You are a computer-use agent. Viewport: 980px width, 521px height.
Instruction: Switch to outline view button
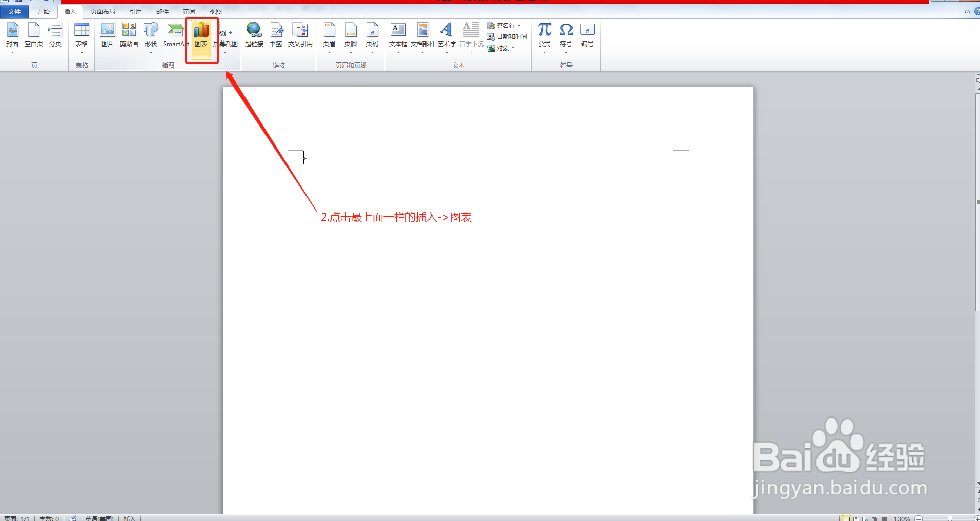(x=874, y=518)
